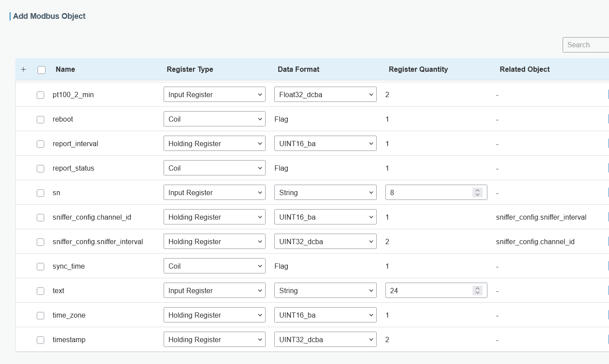The width and height of the screenshot is (609, 364).
Task: Check the timestamp row checkbox
Action: coord(40,340)
